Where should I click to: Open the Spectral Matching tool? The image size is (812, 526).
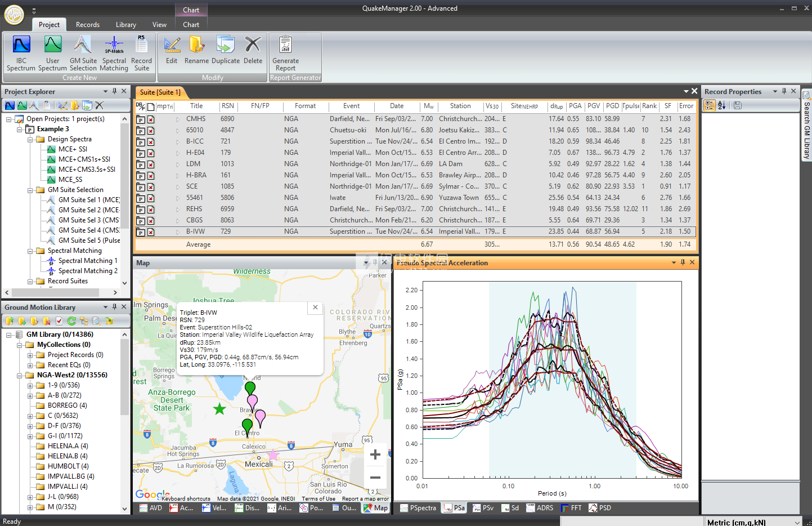tap(114, 54)
